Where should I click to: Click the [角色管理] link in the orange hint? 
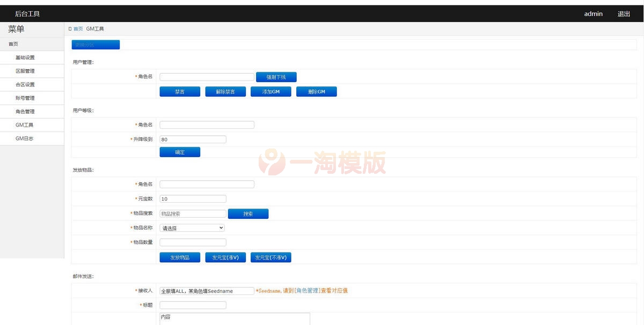coord(306,290)
